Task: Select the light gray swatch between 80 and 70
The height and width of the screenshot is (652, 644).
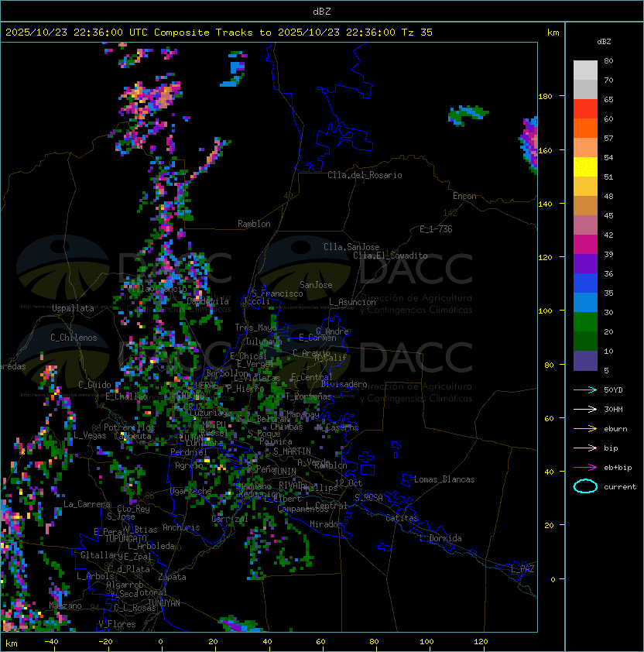Action: click(585, 70)
